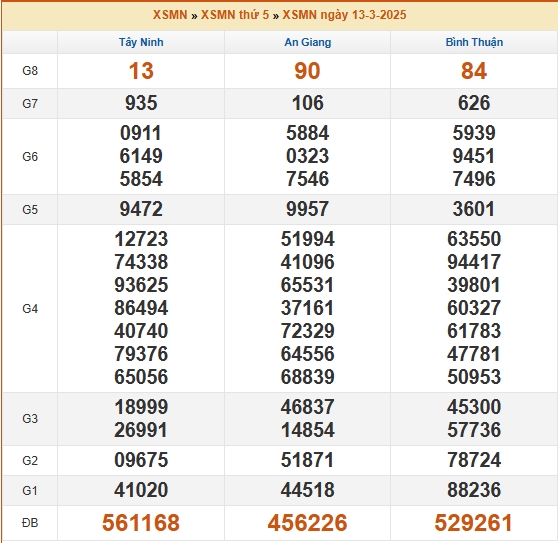
Task: Open the Tây Ninh province link
Action: pos(141,42)
